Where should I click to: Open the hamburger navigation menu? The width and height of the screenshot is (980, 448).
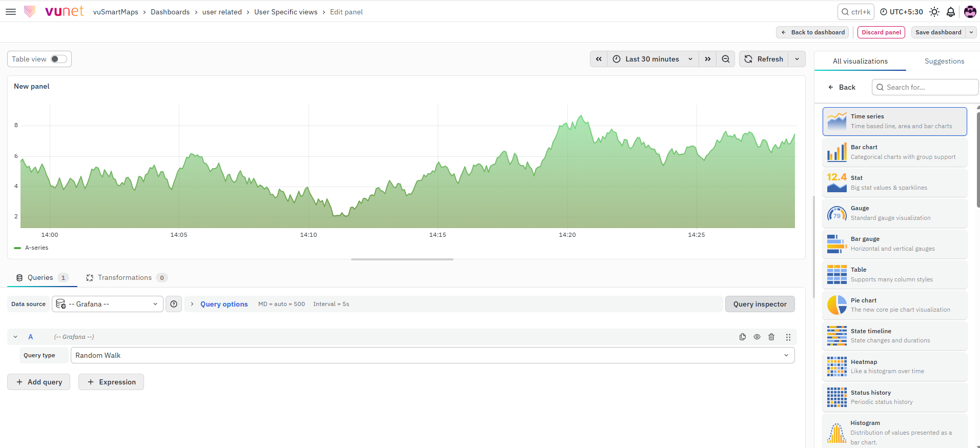tap(11, 12)
